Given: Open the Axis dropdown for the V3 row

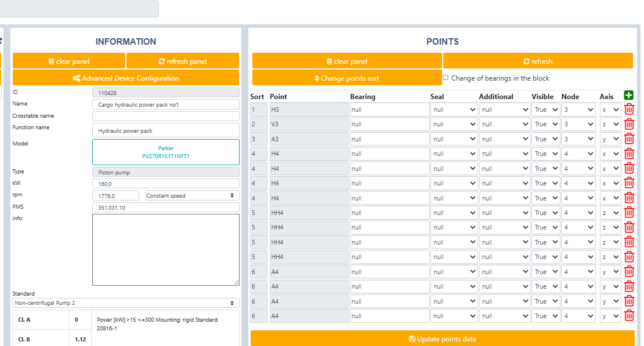Looking at the screenshot, I should (610, 125).
